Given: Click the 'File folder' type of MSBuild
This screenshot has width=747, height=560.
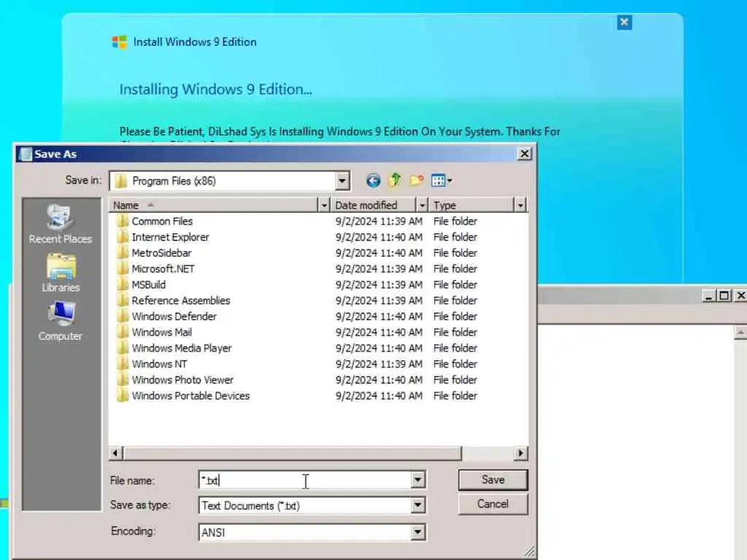Looking at the screenshot, I should click(455, 284).
